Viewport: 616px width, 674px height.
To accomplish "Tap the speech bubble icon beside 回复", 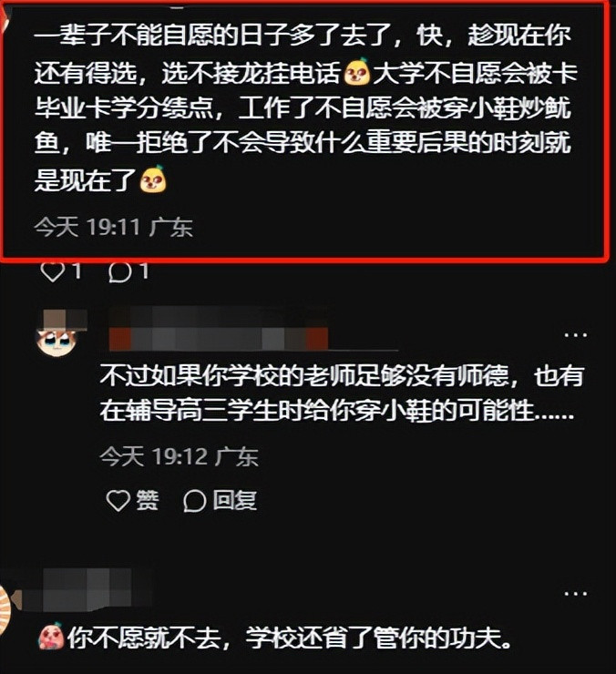I will coord(194,501).
